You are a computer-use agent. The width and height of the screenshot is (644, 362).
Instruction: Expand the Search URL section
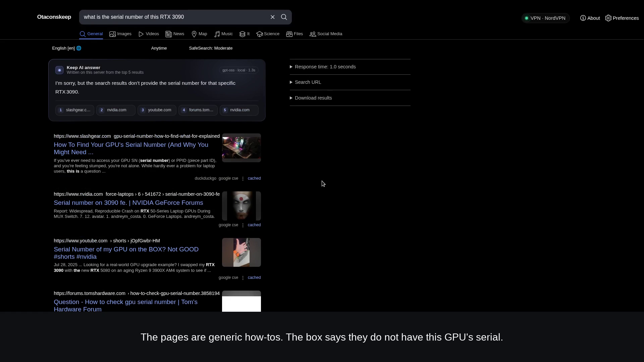(350, 82)
